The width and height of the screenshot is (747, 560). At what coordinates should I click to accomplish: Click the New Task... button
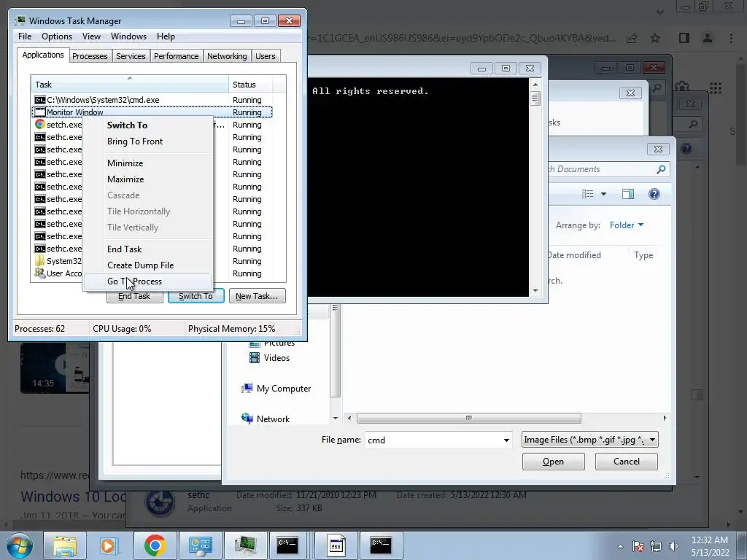click(x=258, y=296)
